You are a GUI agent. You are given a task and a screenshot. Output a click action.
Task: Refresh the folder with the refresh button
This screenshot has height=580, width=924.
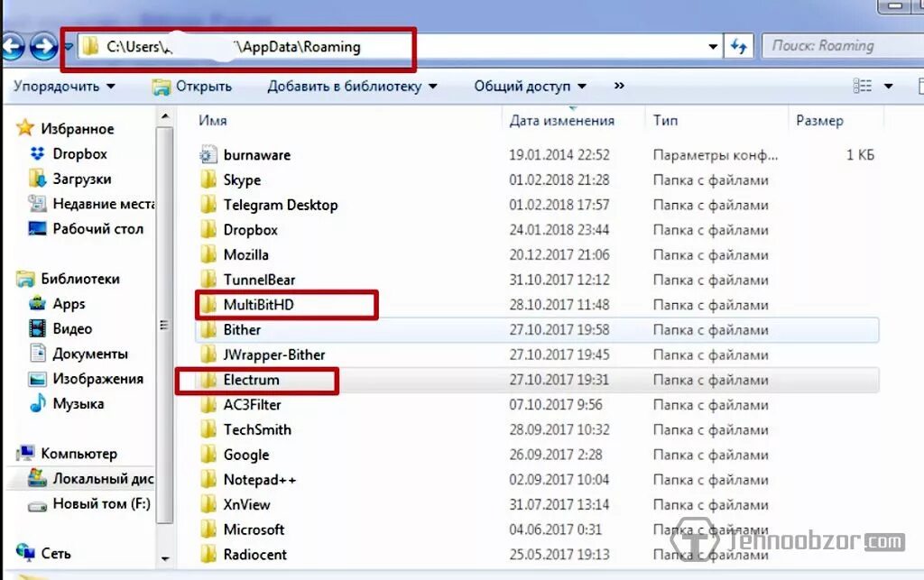point(738,47)
